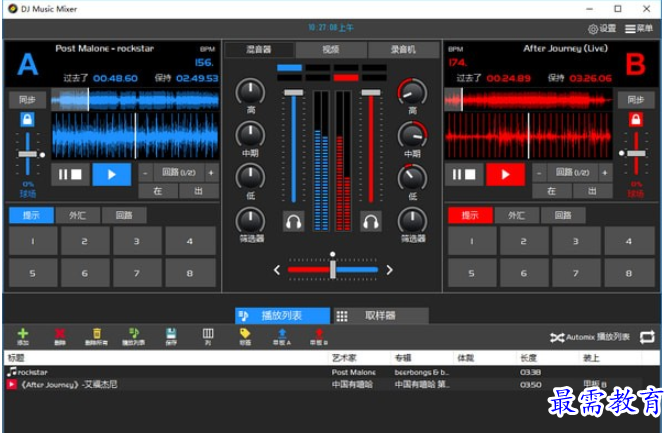Toggle deck A headphone cue
The height and width of the screenshot is (433, 672).
294,222
